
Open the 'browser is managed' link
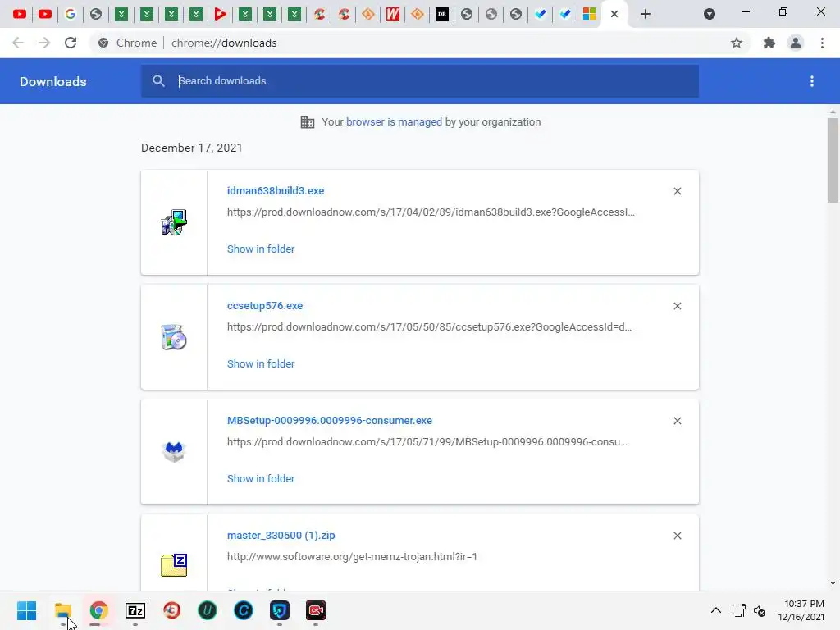point(395,121)
